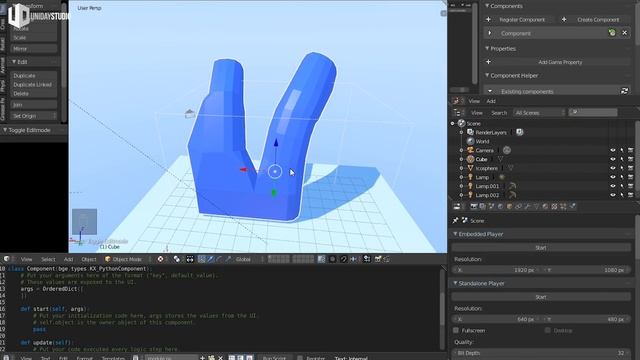Open the physics properties tab icon
This screenshot has width=640, height=360.
pos(572,207)
